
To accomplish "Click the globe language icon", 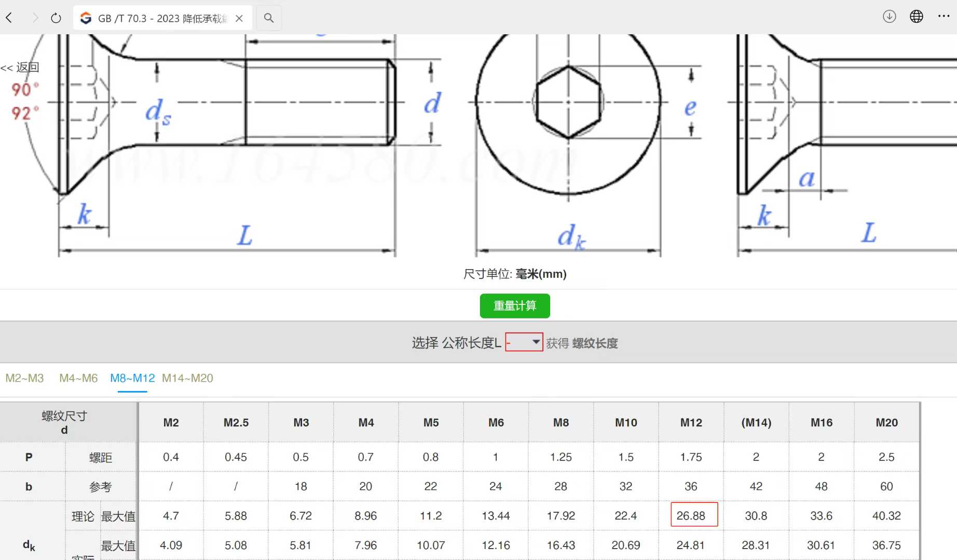I will click(x=916, y=17).
